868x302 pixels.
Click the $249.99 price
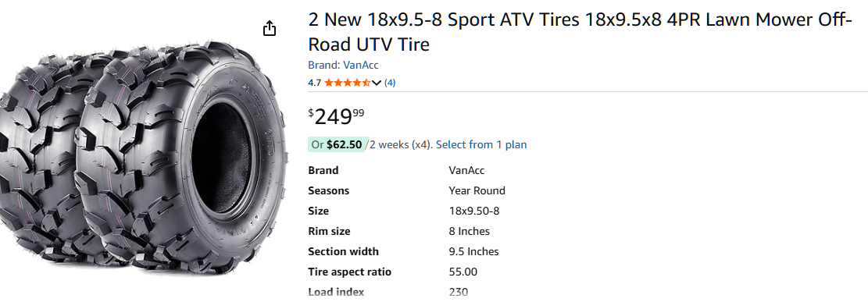coord(336,116)
